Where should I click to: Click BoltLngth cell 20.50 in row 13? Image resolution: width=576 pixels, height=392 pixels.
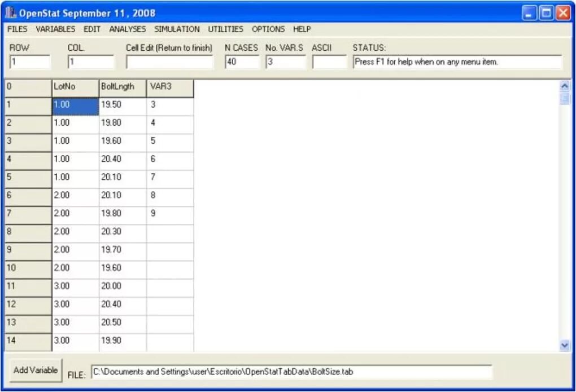pos(123,324)
